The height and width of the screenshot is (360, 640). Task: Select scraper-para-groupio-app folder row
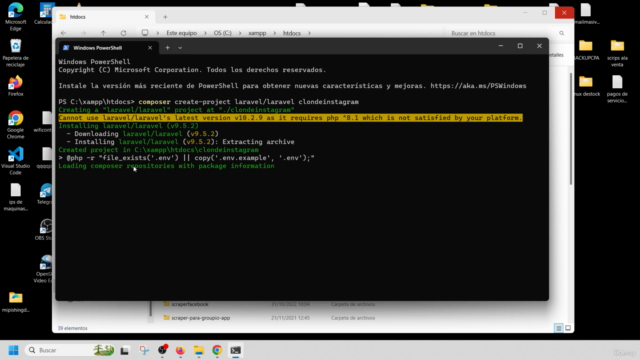[x=269, y=318]
